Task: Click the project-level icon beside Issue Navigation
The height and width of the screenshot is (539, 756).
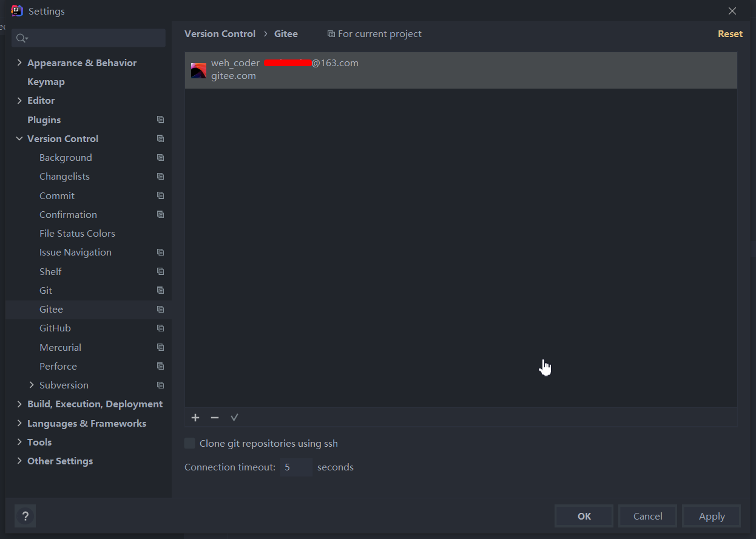Action: (160, 253)
